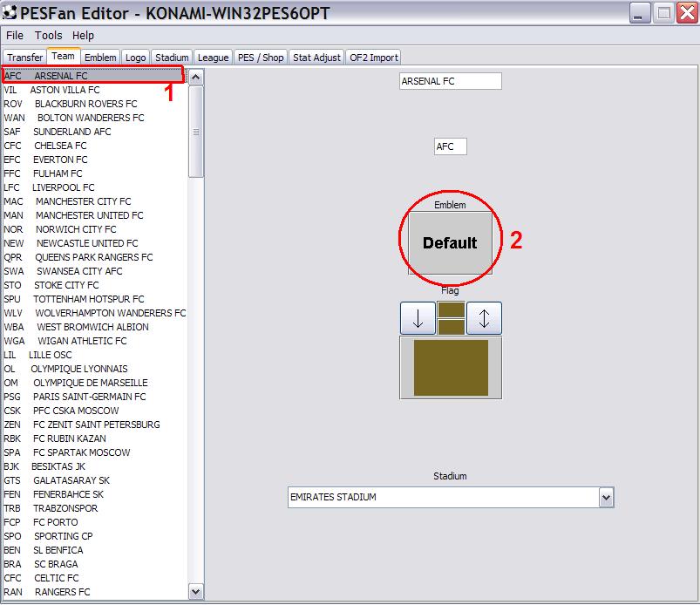Open the Help menu
The width and height of the screenshot is (700, 605).
pos(83,35)
